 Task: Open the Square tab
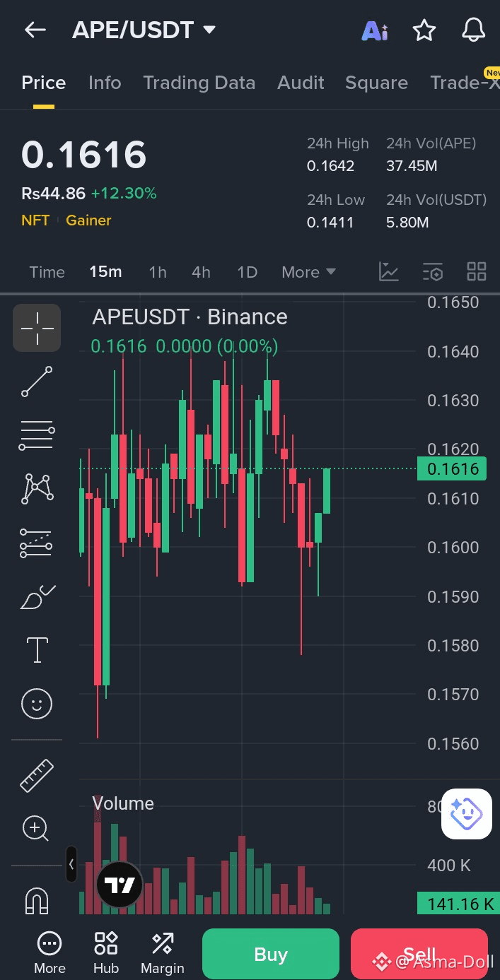376,83
